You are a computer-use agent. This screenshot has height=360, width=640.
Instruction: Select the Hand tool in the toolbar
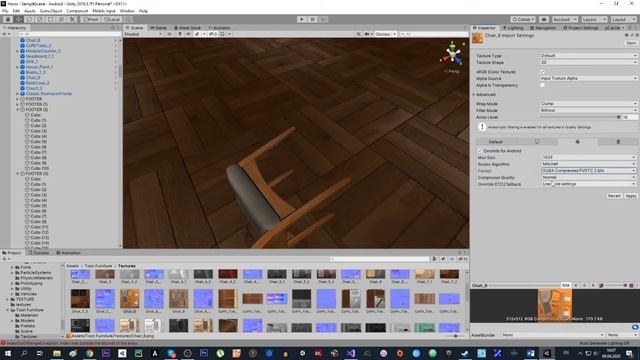8,19
